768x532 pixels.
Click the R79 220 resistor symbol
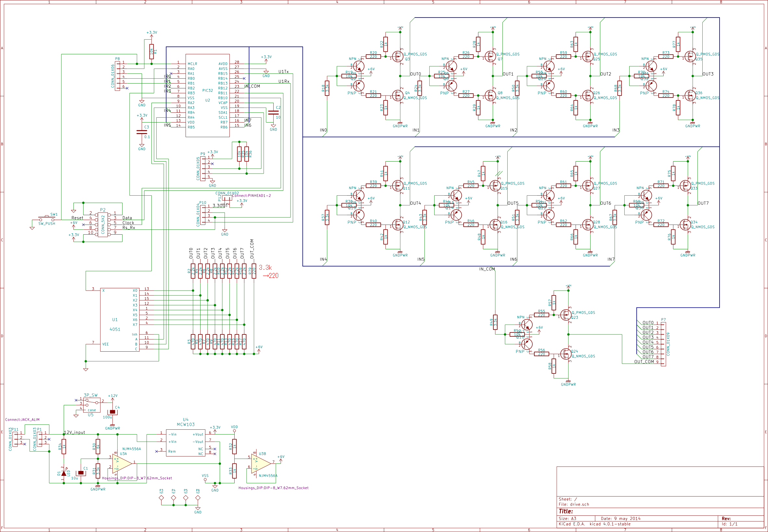tap(254, 271)
